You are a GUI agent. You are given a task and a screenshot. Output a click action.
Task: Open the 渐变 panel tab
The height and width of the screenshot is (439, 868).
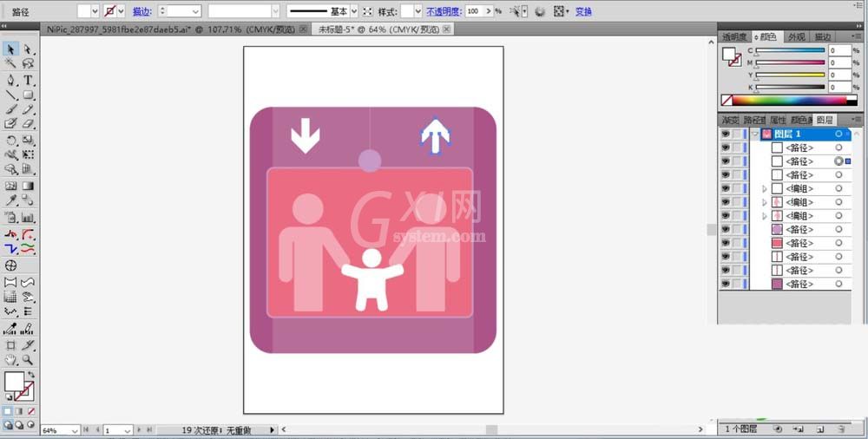coord(730,120)
